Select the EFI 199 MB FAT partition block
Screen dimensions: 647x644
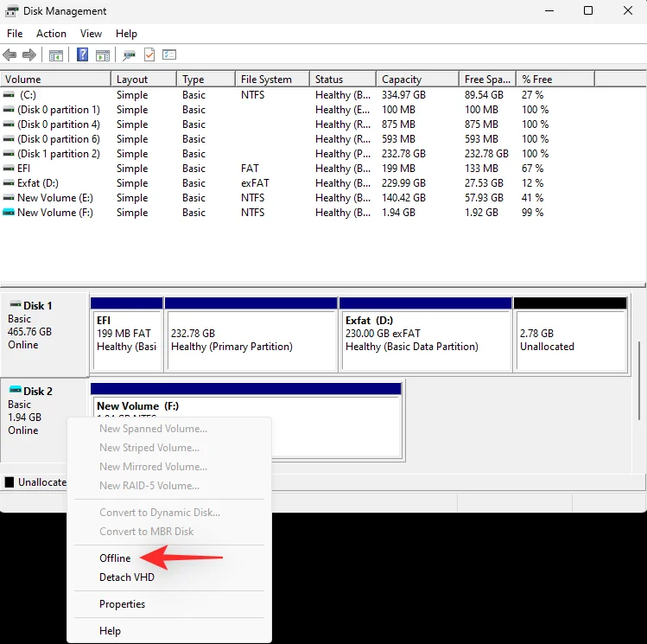point(127,335)
